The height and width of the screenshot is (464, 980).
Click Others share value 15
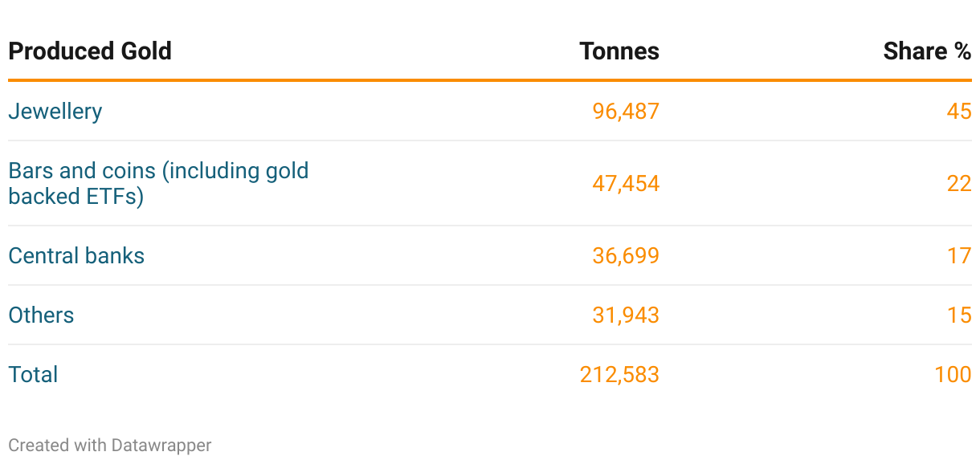[959, 315]
